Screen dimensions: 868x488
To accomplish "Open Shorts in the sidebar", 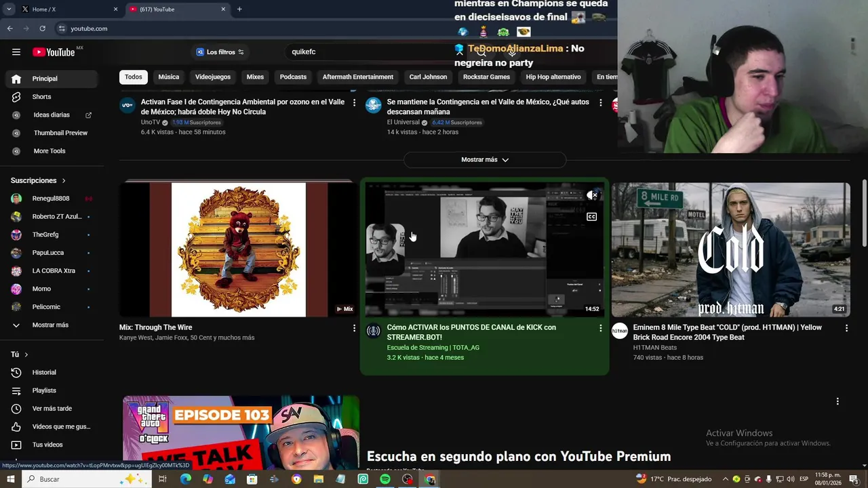I will (52, 97).
